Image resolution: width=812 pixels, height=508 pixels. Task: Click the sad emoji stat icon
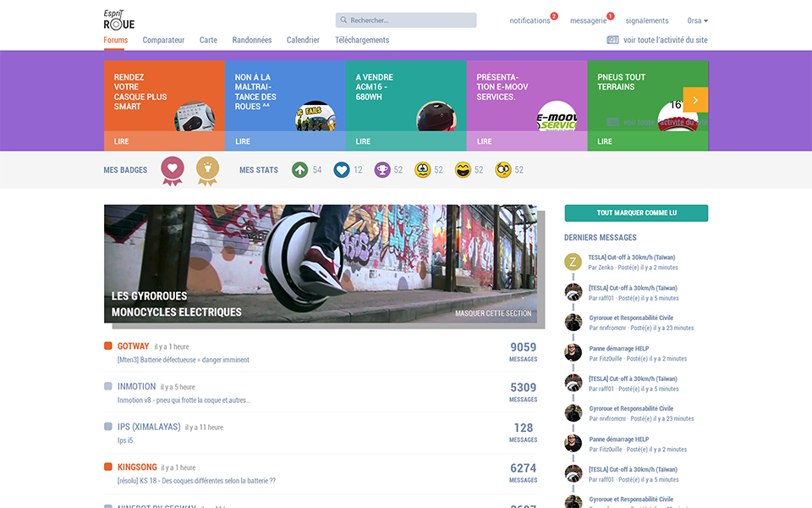tap(423, 170)
